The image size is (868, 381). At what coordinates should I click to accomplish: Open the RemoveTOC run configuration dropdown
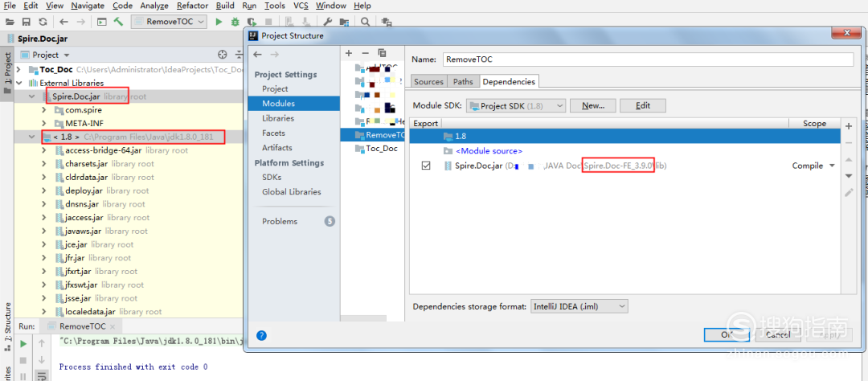click(x=169, y=22)
